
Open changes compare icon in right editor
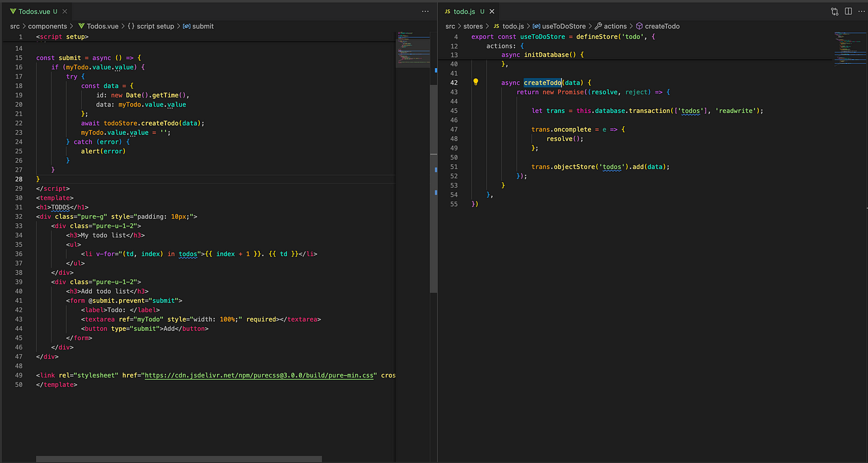pyautogui.click(x=835, y=11)
